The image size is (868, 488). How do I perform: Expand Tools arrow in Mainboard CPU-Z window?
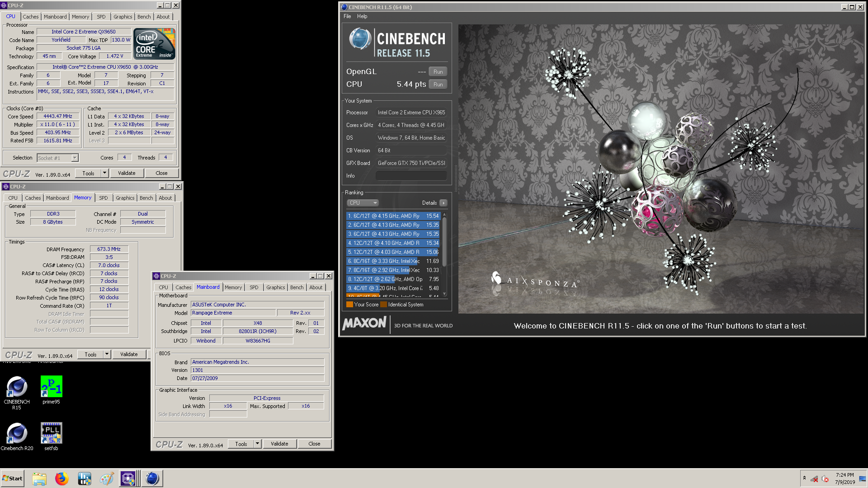pos(258,444)
